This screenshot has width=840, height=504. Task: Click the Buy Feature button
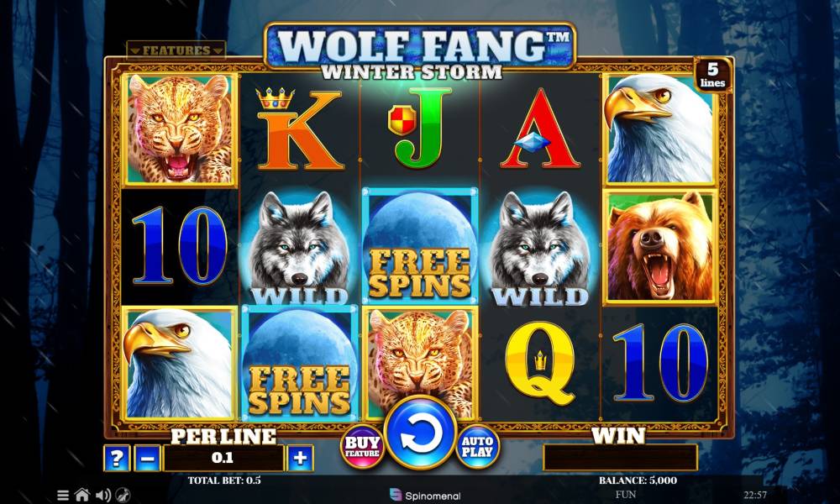point(363,446)
